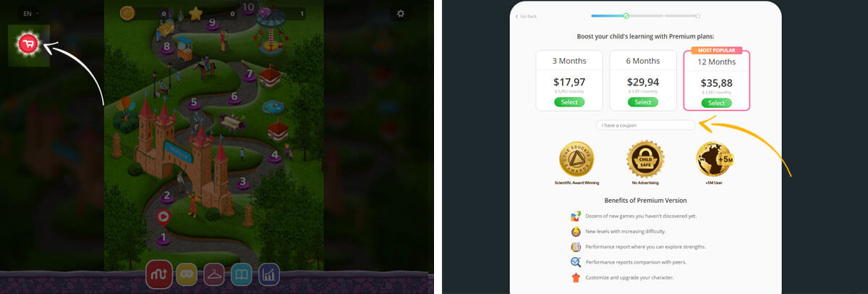Open the yellow gamepad games icon
This screenshot has height=294, width=868.
coord(186,274)
